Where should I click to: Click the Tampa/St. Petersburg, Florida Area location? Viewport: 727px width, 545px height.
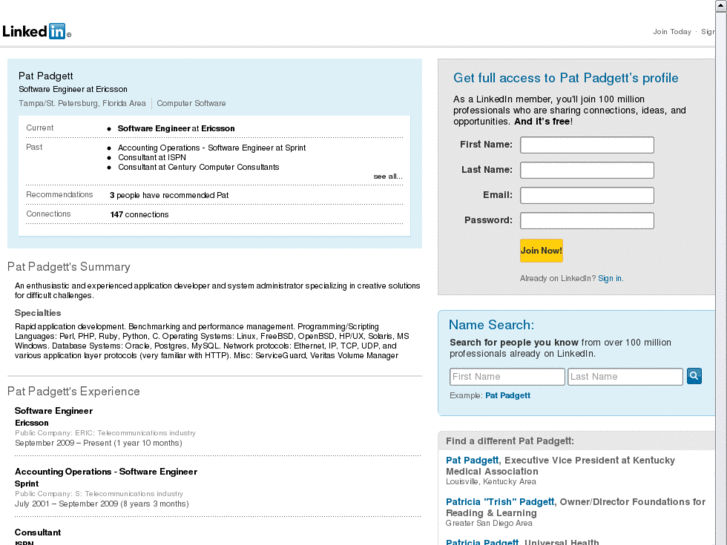click(x=82, y=103)
